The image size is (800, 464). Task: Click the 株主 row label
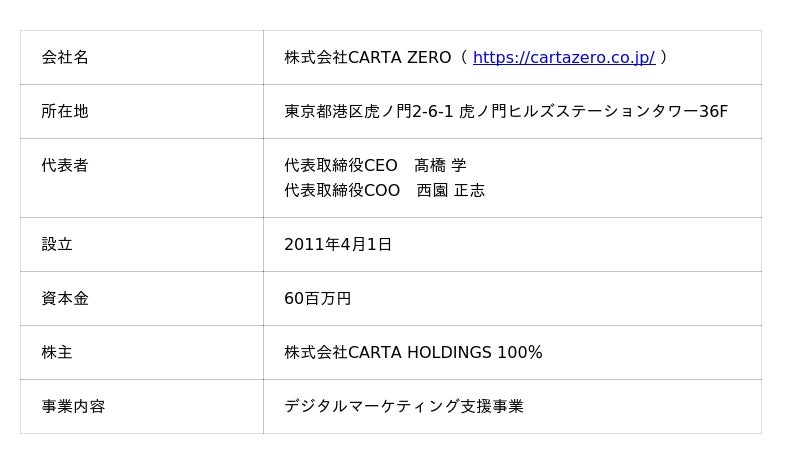point(57,353)
